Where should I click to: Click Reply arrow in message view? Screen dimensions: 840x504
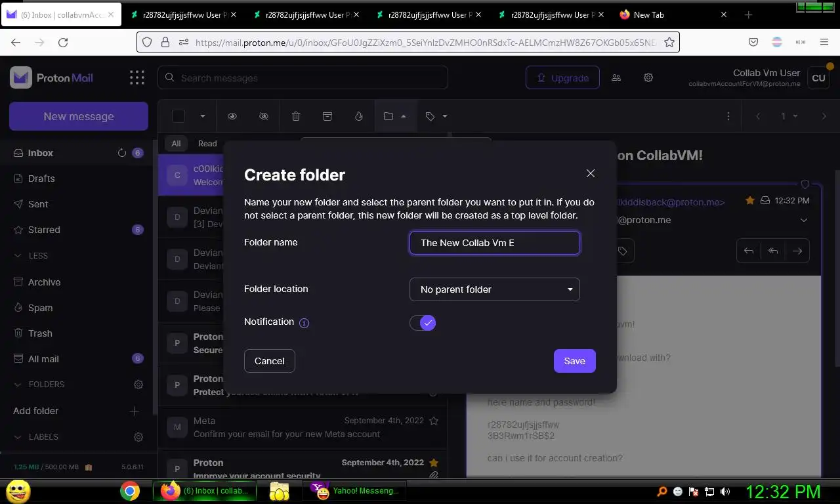pos(749,251)
